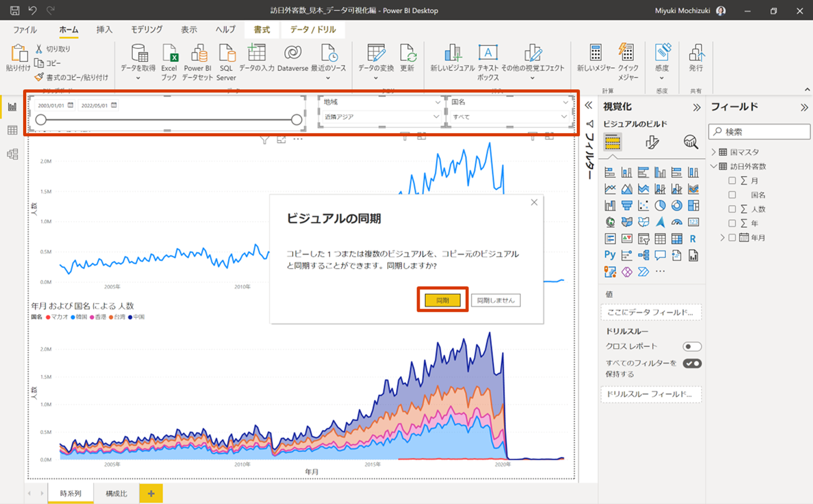Click 切り取り cut command
Viewport: 813px width, 504px height.
click(x=52, y=49)
